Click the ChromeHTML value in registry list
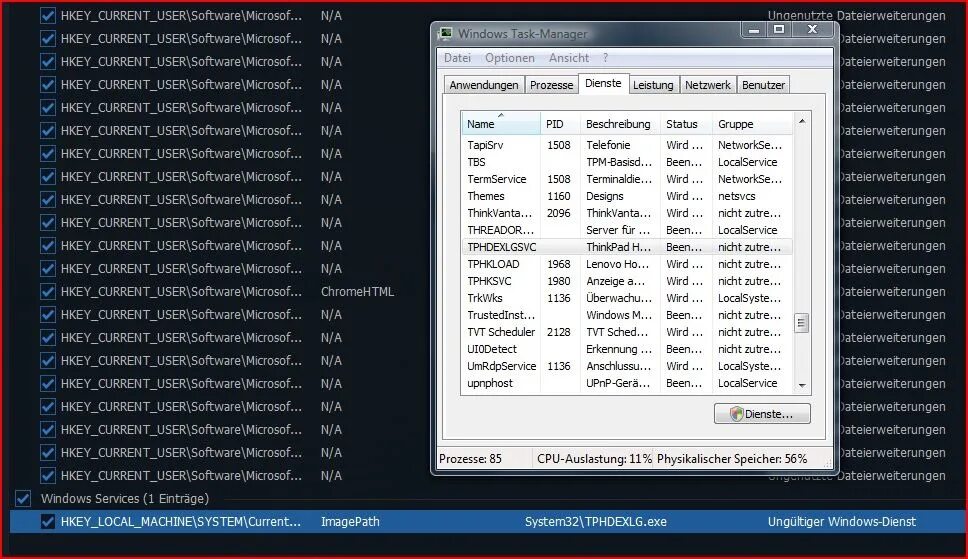Screen dimensions: 968x559 click(x=357, y=292)
